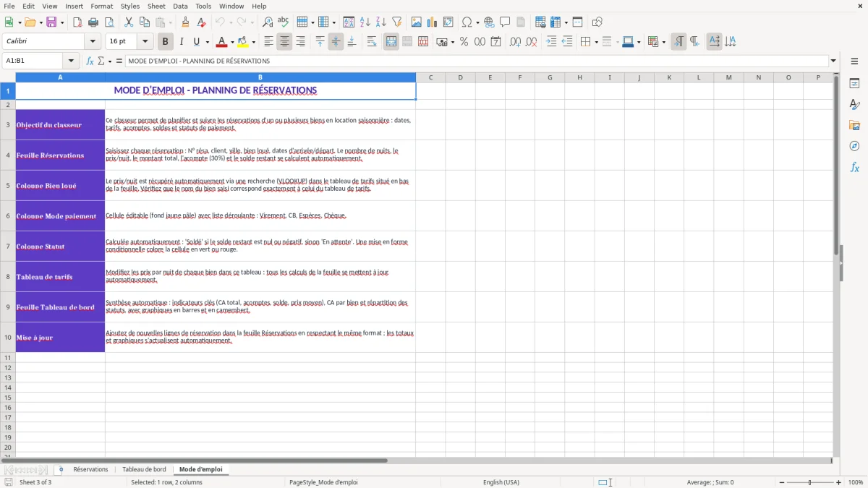Open the Data menu
Image resolution: width=868 pixels, height=488 pixels.
click(180, 6)
